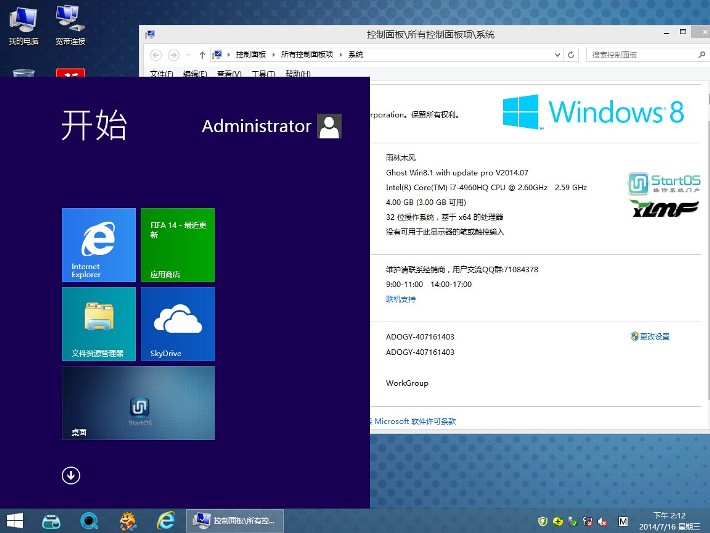This screenshot has height=533, width=710.
Task: Click the WorkGroup text
Action: pos(407,383)
